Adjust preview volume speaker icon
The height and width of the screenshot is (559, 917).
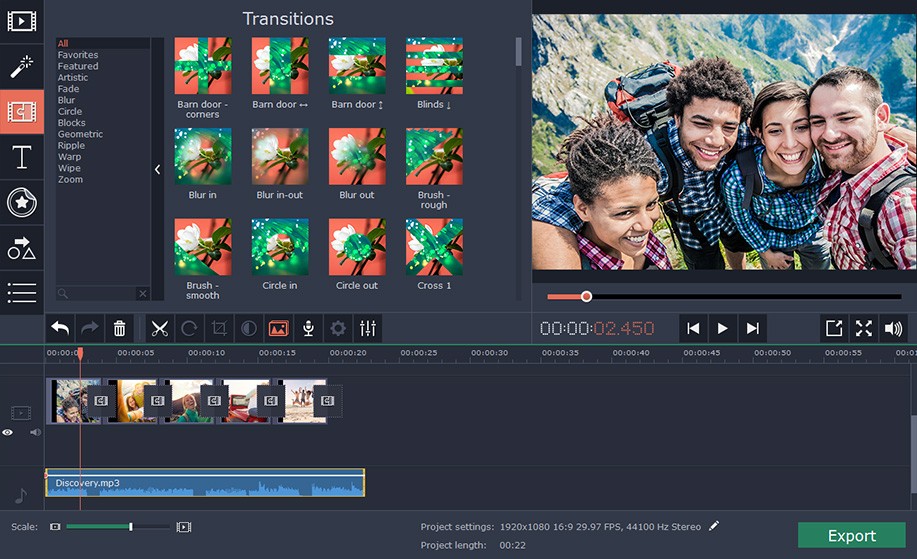pos(894,329)
